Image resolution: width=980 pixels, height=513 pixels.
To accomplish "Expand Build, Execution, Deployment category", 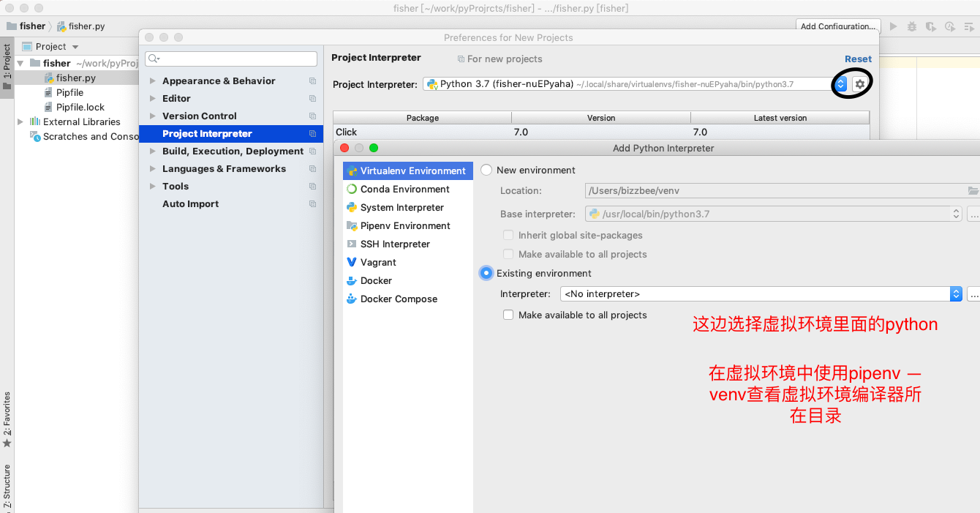I will [153, 151].
